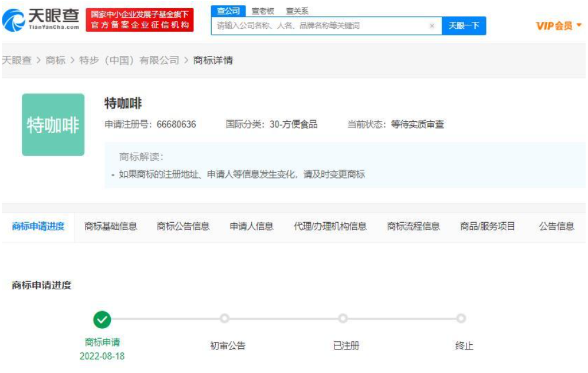This screenshot has width=588, height=373.
Task: Click the 终止 progress step circle
Action: click(461, 319)
